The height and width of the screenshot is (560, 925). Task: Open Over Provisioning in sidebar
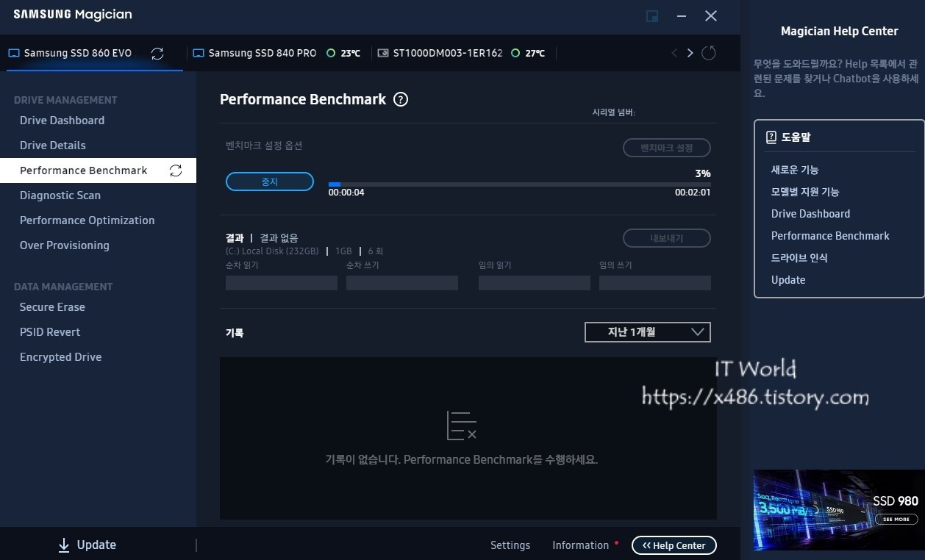[65, 245]
